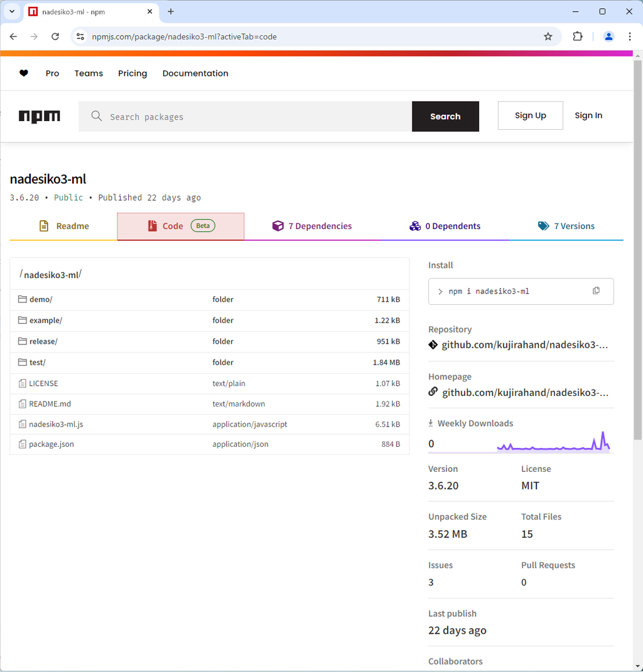Click the npm logo
643x672 pixels.
[x=40, y=116]
